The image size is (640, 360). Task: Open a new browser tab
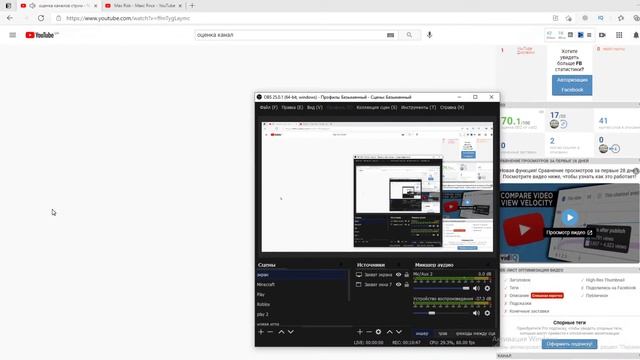coord(192,6)
